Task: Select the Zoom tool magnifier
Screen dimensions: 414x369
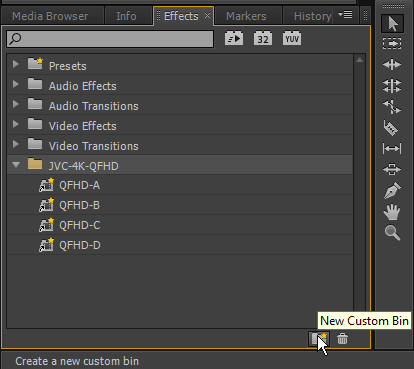Action: (392, 233)
